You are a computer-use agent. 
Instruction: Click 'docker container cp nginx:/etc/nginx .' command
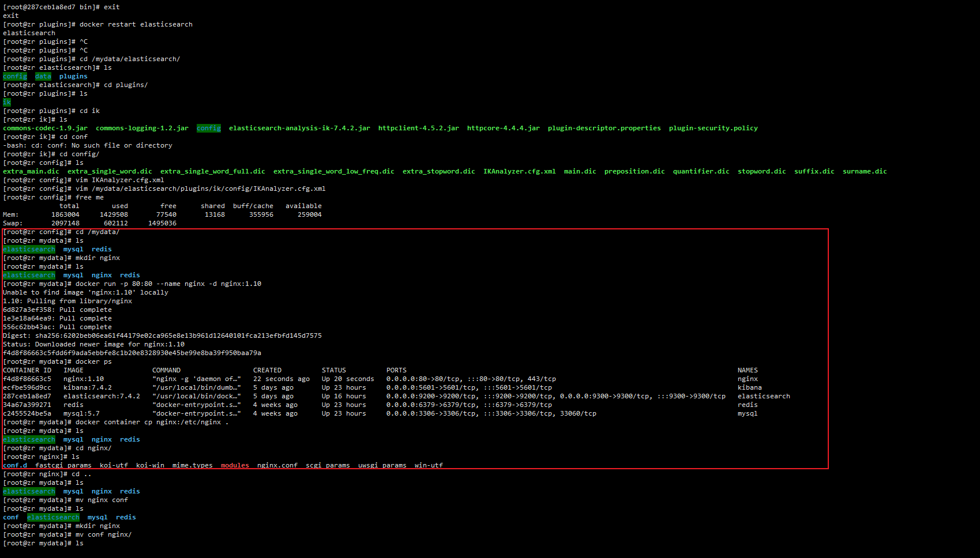coord(152,422)
